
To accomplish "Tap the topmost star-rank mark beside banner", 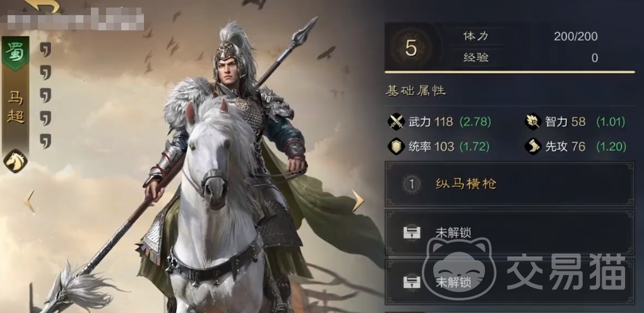I will coord(45,49).
